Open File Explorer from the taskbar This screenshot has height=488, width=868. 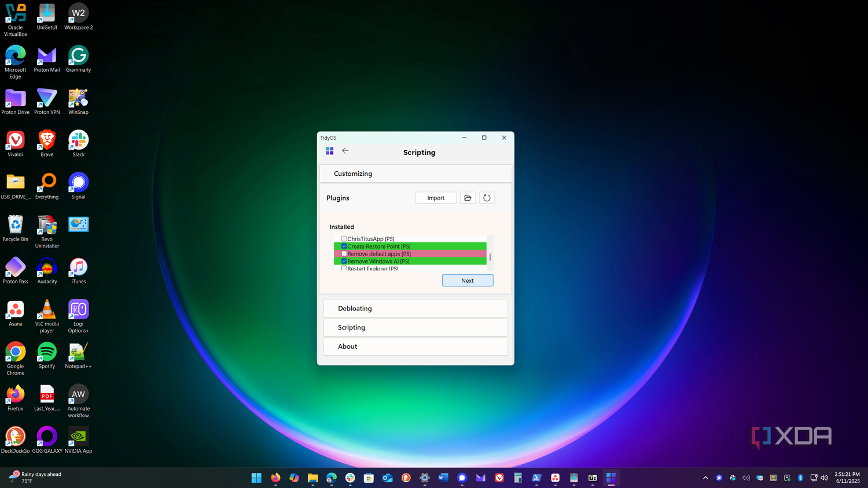click(x=312, y=478)
